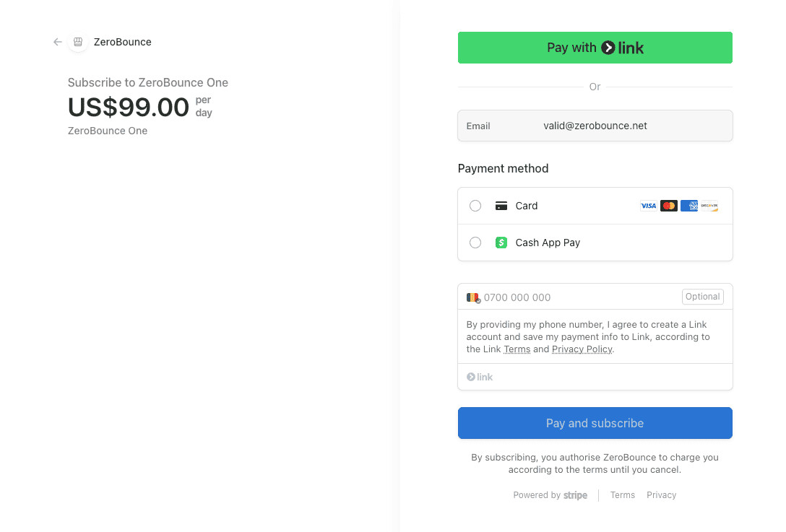786x532 pixels.
Task: Click the Privacy link in the footer
Action: pos(661,494)
